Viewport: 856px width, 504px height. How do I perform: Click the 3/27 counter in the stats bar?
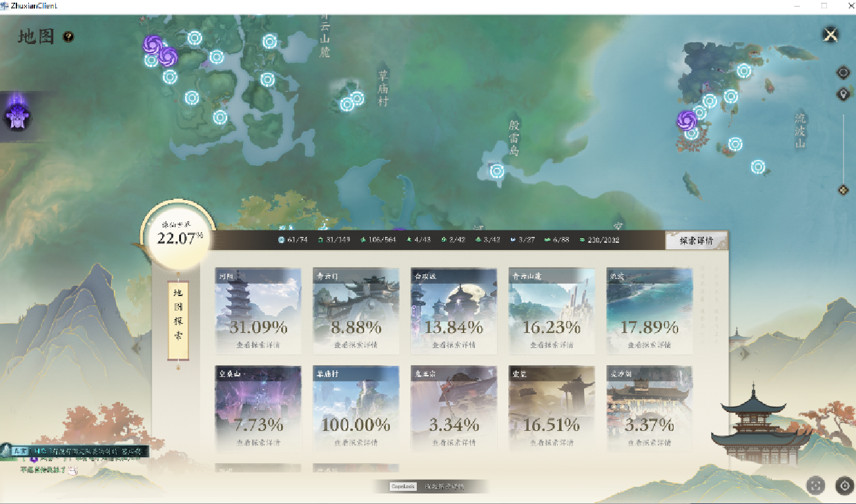523,240
